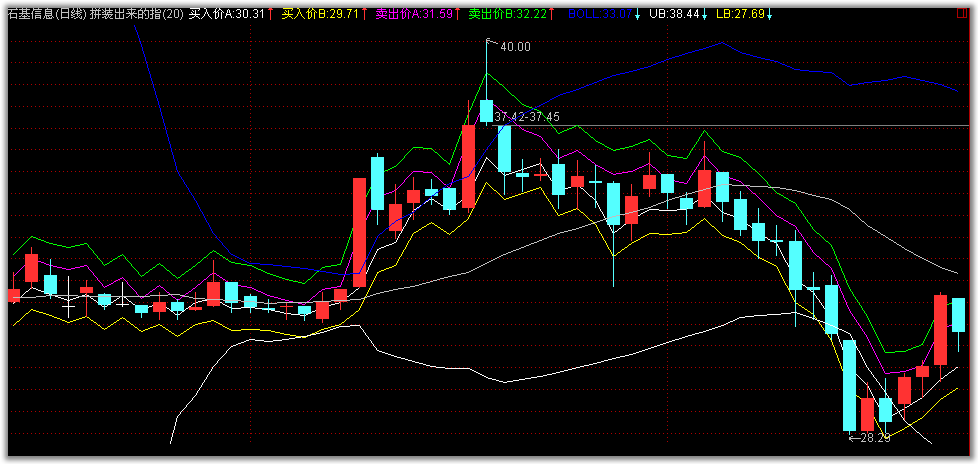Click the 40.00 highest price label
978x464 pixels.
coord(515,47)
